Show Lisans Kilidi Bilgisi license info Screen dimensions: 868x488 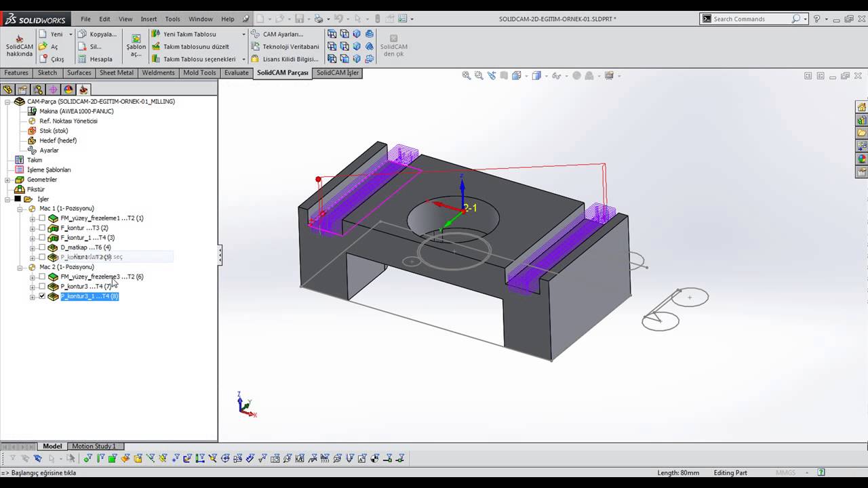pyautogui.click(x=285, y=59)
